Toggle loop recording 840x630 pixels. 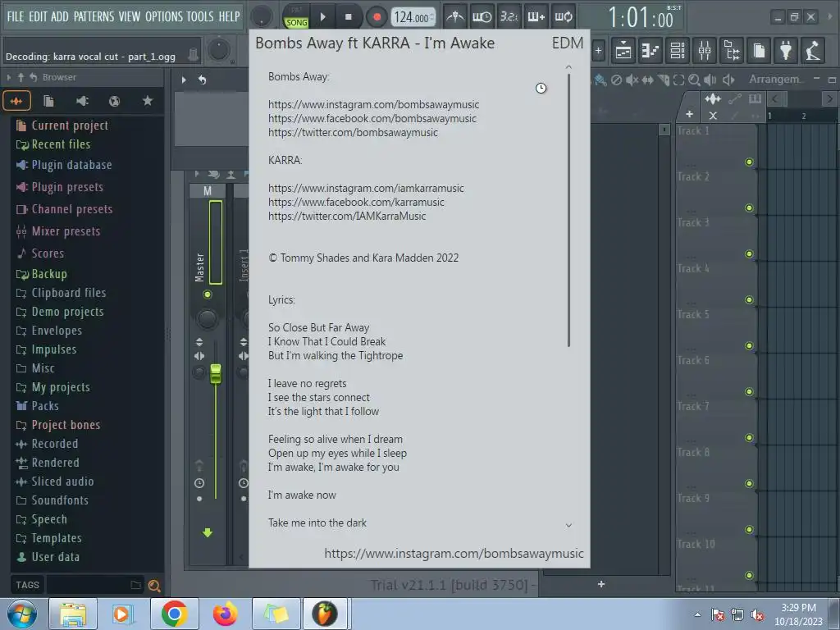(x=563, y=16)
